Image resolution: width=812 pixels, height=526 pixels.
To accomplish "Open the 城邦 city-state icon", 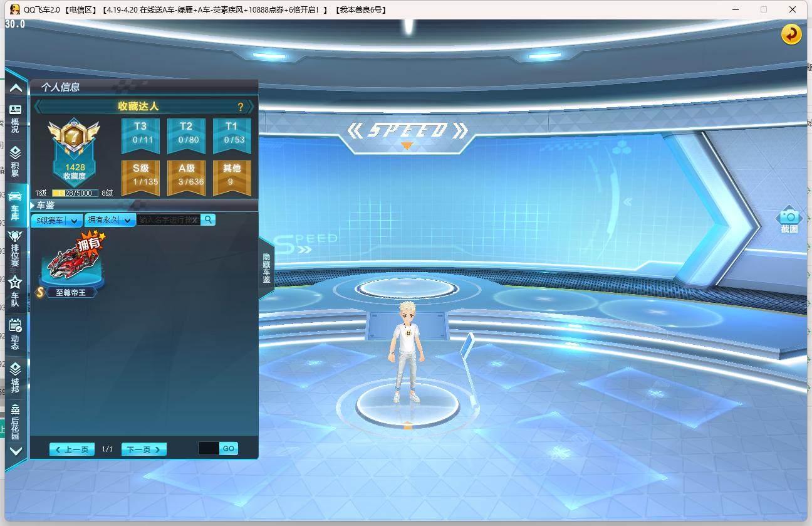I will coord(16,377).
